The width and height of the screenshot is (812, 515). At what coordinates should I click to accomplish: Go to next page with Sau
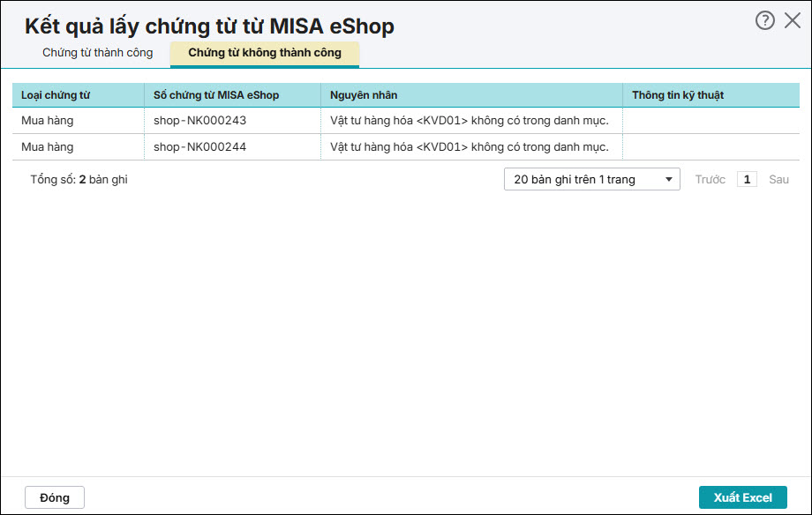(x=778, y=180)
